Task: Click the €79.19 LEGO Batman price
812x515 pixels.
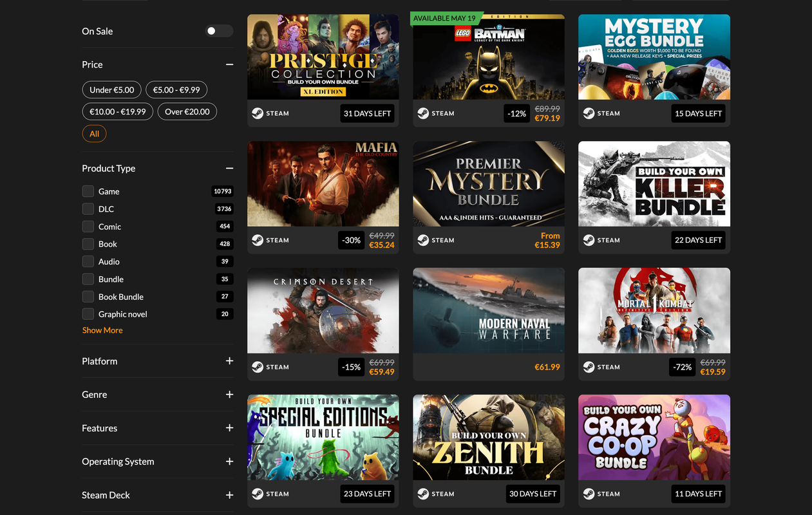Action: pos(547,118)
